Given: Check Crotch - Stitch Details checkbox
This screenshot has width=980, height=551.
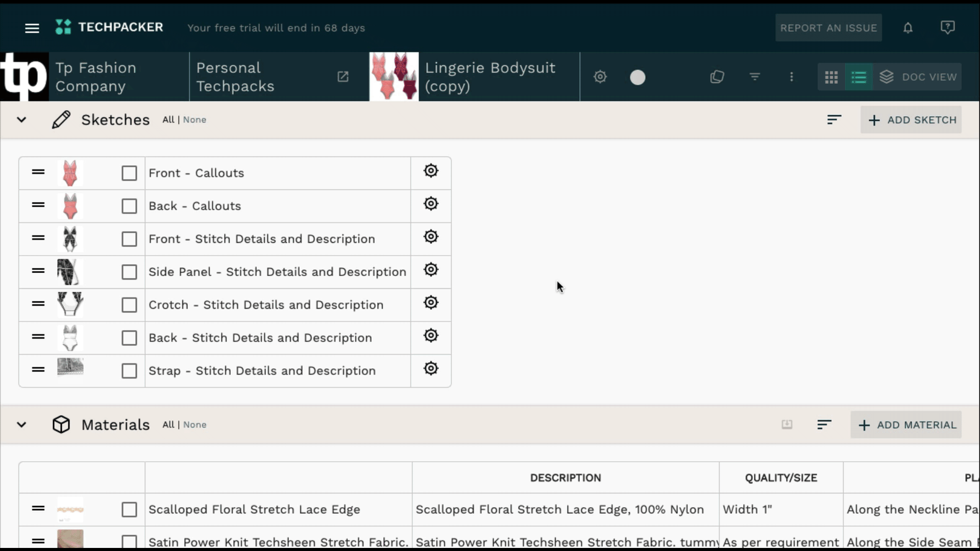Looking at the screenshot, I should coord(129,305).
